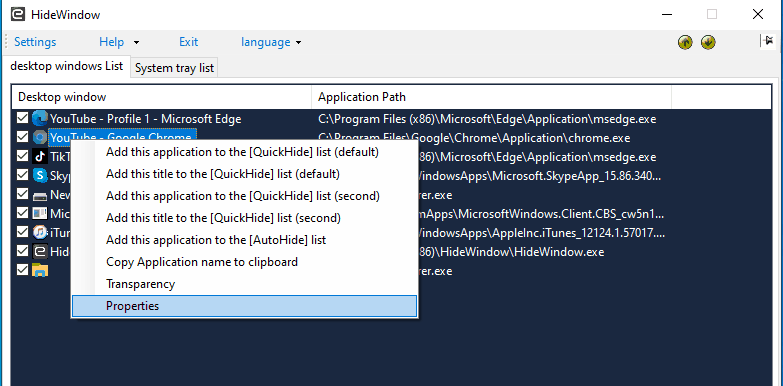The width and height of the screenshot is (783, 386).
Task: Click the Microsoft.SkypeApp path text
Action: (541, 176)
